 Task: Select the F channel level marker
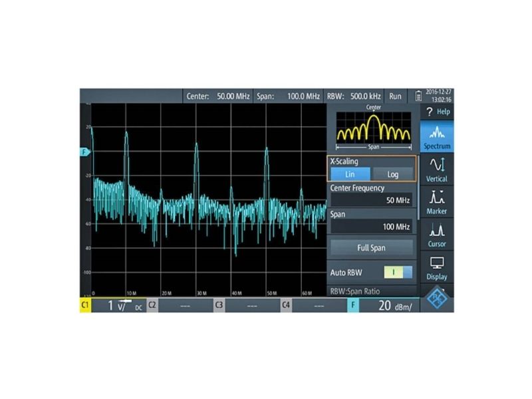85,152
